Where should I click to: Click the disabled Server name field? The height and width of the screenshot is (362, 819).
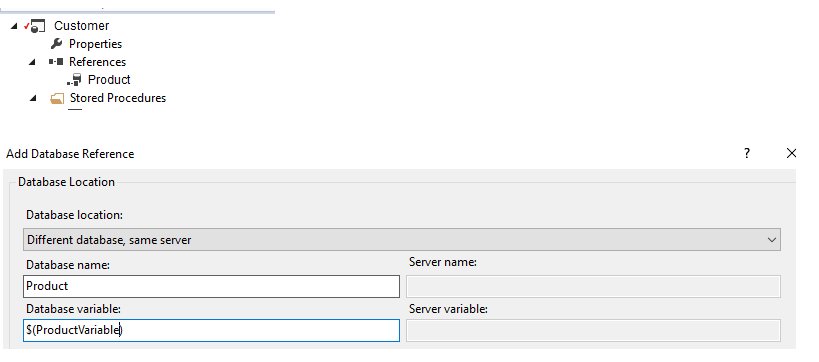tap(593, 286)
